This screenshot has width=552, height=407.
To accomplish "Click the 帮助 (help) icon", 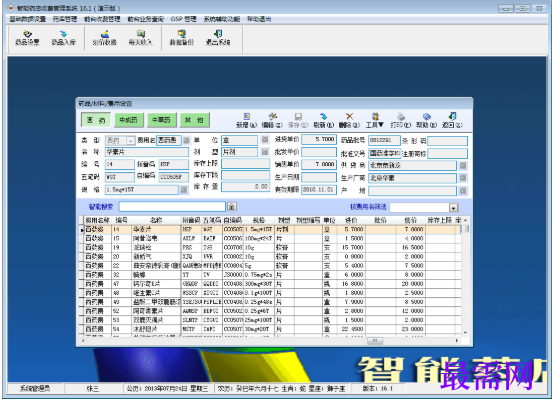I will 426,120.
